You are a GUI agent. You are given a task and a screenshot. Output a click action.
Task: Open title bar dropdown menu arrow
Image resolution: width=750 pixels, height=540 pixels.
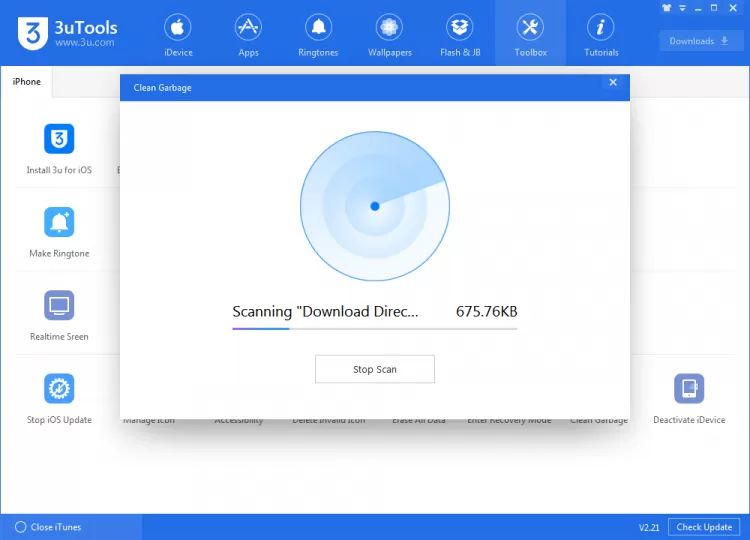[683, 8]
